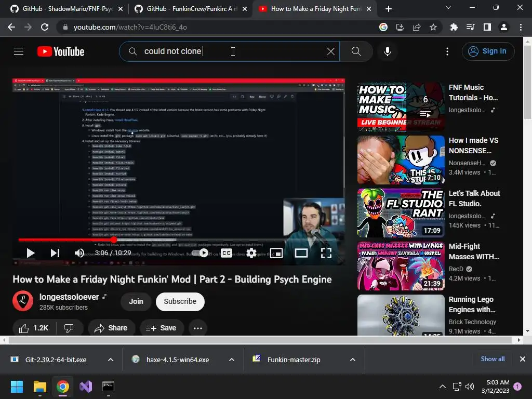Expand haxe-4.1.5-win64.exe download options

[x=232, y=360]
